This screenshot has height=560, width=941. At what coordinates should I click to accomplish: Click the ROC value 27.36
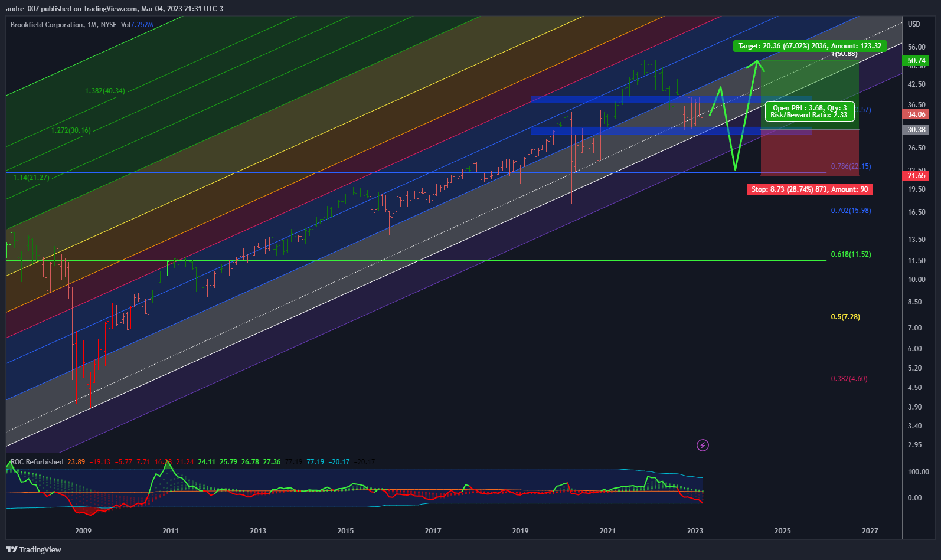272,462
